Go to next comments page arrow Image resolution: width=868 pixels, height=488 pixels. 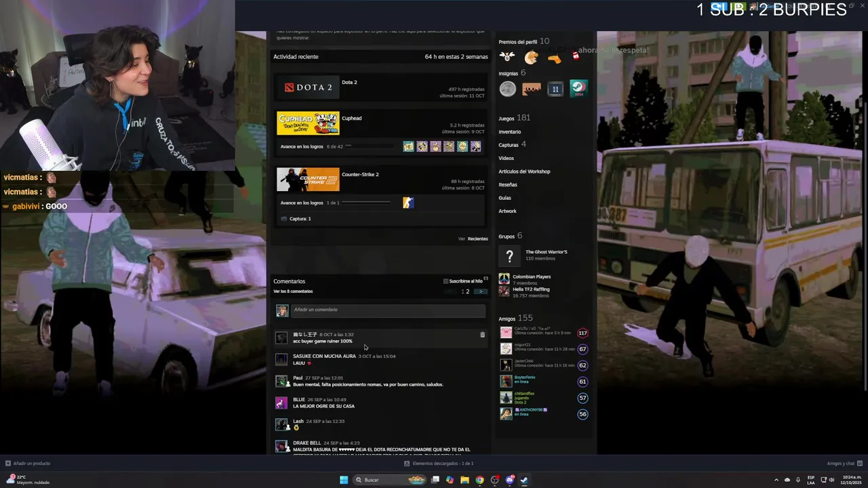480,291
